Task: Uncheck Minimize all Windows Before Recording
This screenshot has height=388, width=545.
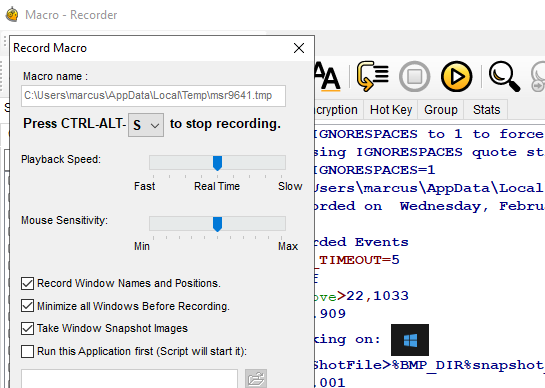Action: tap(27, 306)
